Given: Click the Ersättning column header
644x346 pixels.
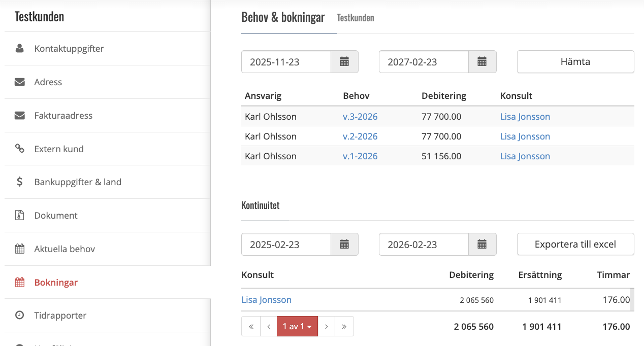Looking at the screenshot, I should click(540, 275).
